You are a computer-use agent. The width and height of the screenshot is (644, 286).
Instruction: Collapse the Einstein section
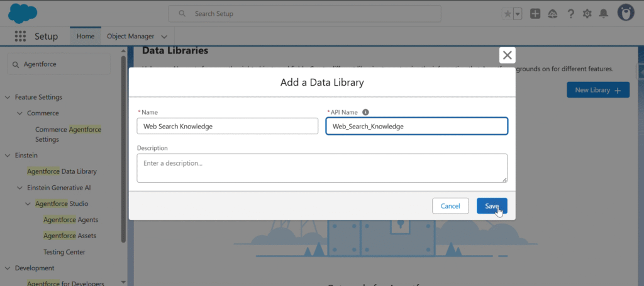tap(8, 156)
